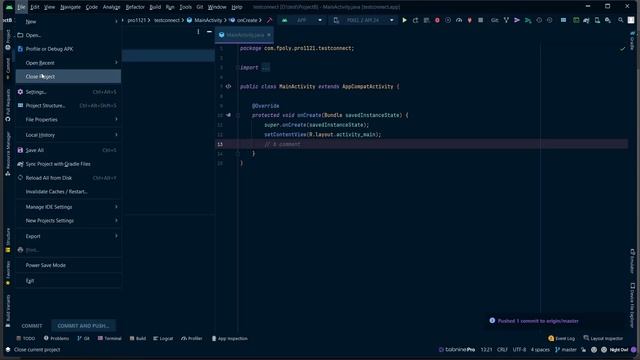Open the Code menu
Viewport: 640px width, 360px height.
pyautogui.click(x=91, y=7)
